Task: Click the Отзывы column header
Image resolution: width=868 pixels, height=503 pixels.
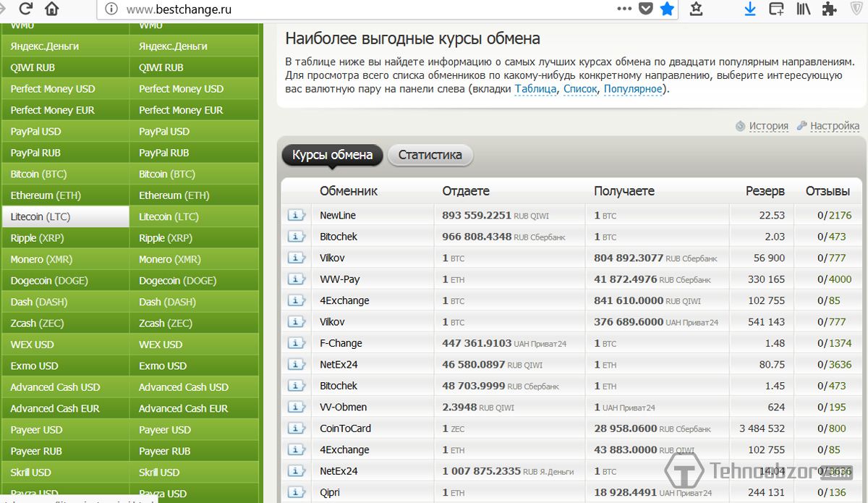Action: pos(827,191)
